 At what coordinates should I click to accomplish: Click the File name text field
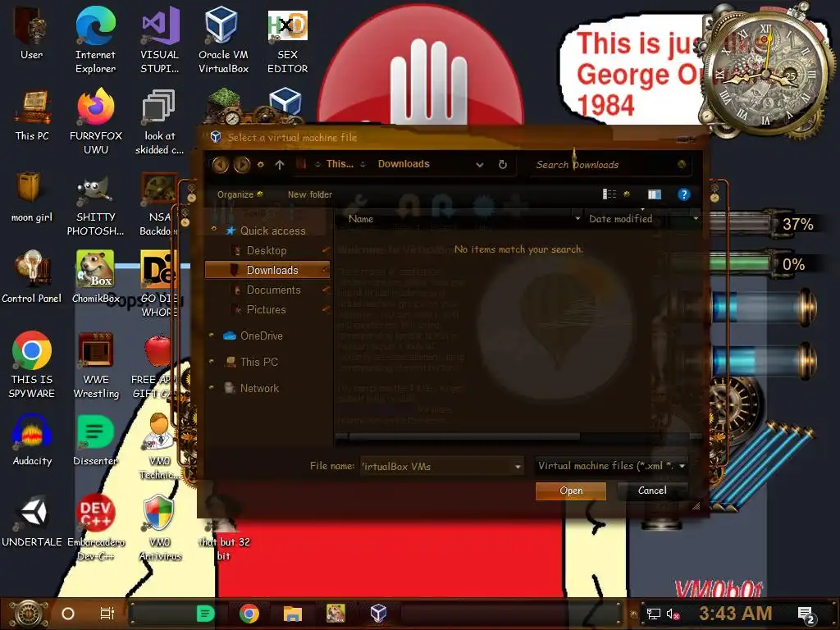pyautogui.click(x=436, y=466)
